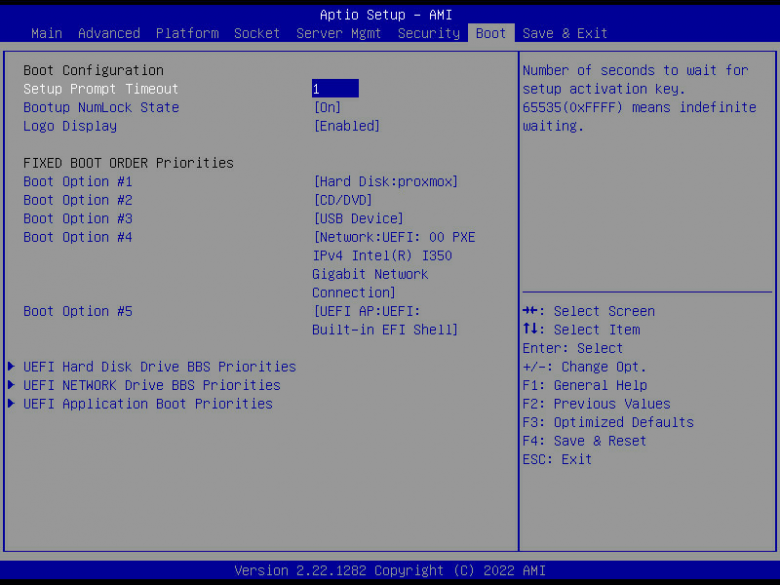Go to the Platform tab
Viewport: 780px width, 585px height.
(187, 33)
